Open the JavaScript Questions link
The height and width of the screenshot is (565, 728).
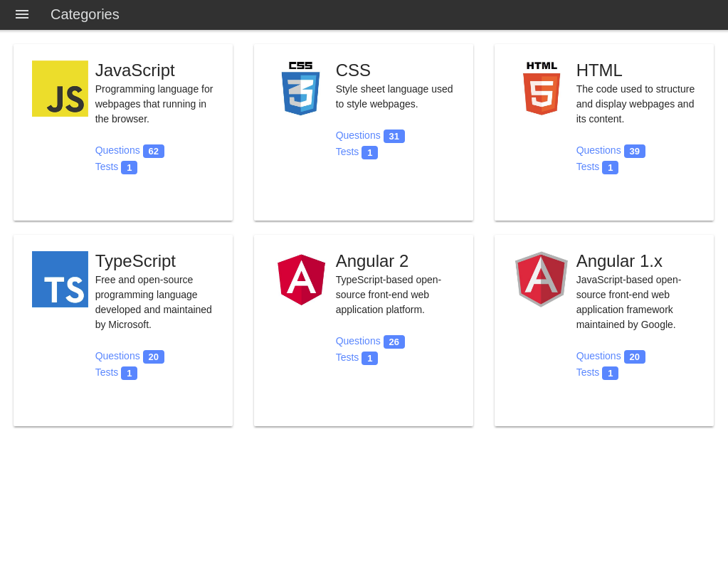[117, 150]
